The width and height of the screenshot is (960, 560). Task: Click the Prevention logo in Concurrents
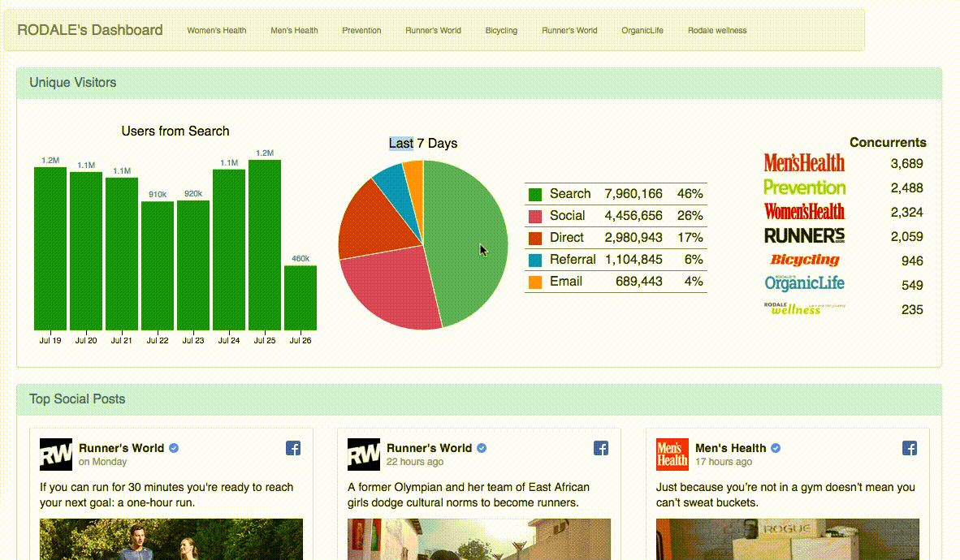tap(804, 187)
